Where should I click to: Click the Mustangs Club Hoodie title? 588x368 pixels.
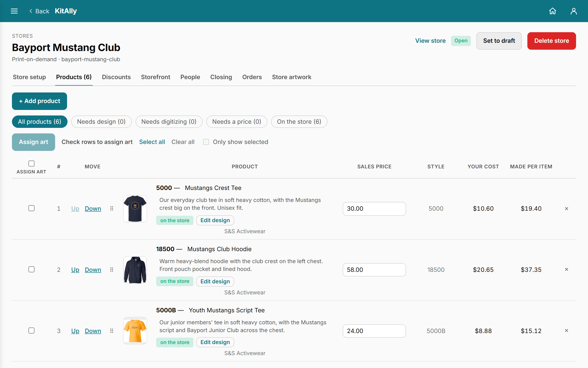[219, 249]
